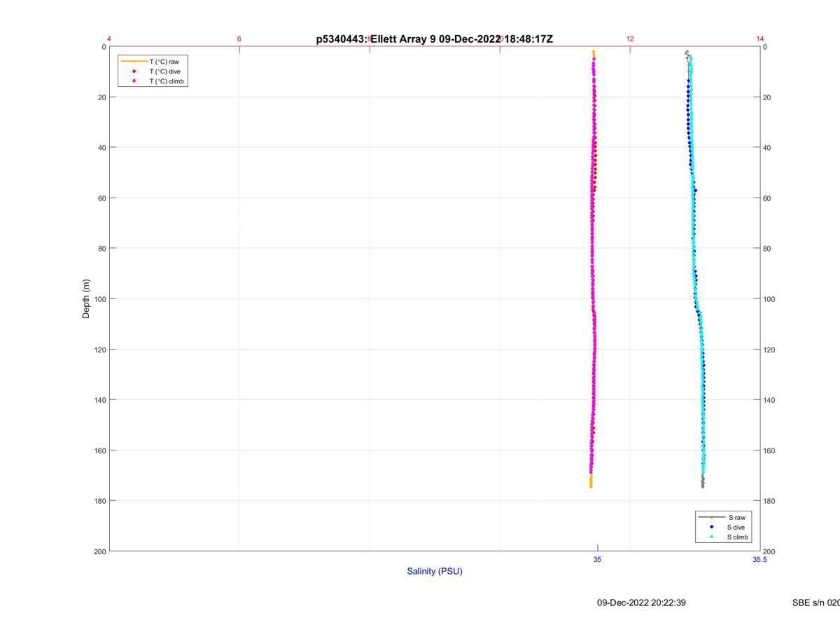Image resolution: width=840 pixels, height=620 pixels.
Task: Select the 'T (°C) dive' legend entry
Action: pyautogui.click(x=151, y=71)
